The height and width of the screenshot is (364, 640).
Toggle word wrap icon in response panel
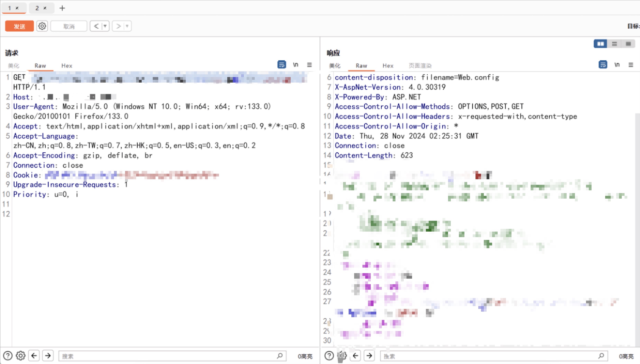(x=603, y=65)
